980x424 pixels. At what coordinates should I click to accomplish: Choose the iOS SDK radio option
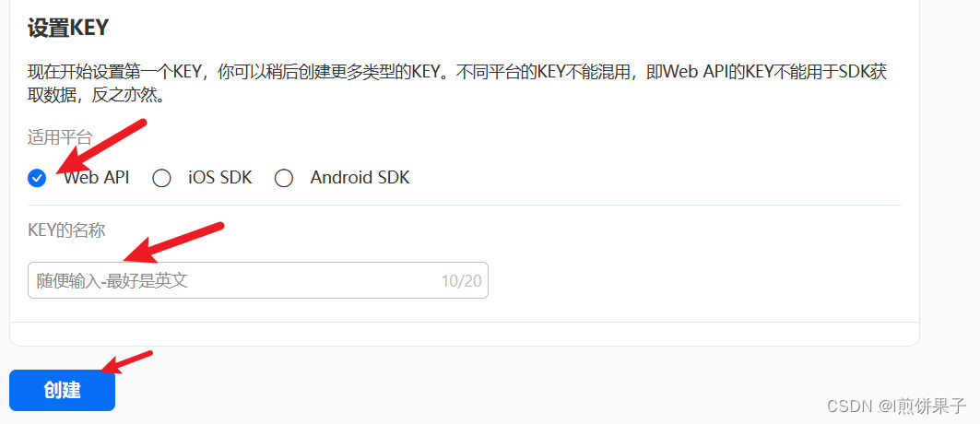pos(162,179)
